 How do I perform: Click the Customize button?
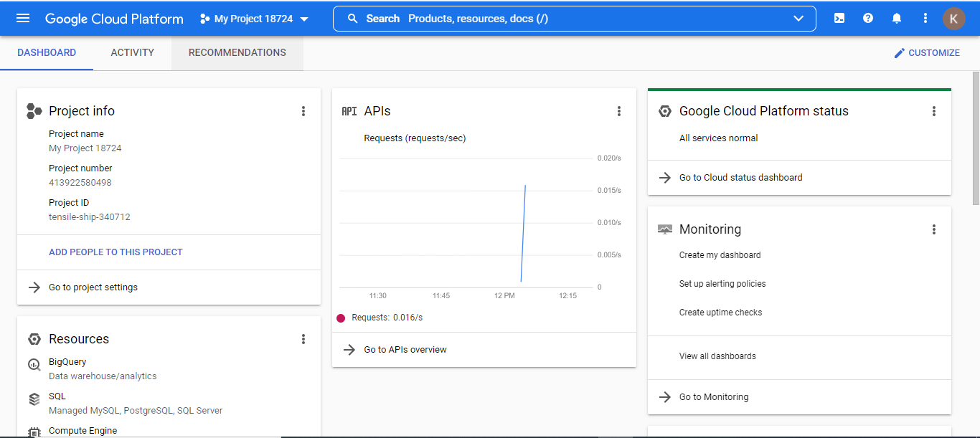pyautogui.click(x=926, y=53)
